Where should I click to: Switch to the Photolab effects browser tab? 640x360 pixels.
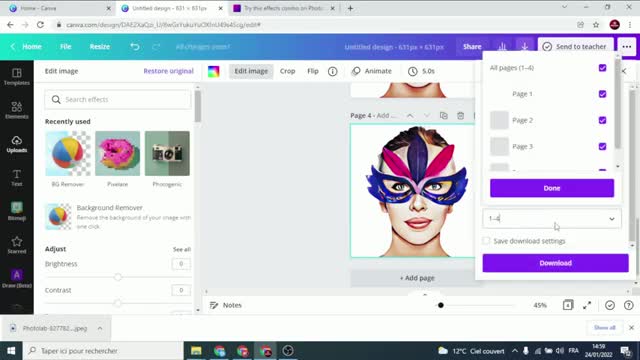pyautogui.click(x=284, y=8)
